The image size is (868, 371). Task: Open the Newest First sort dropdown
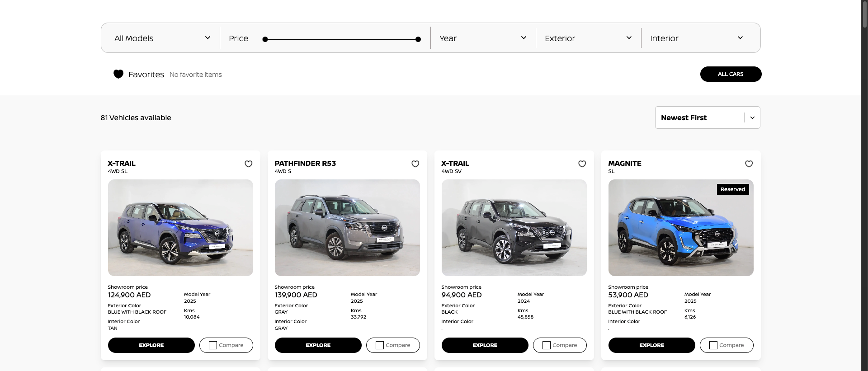pos(708,117)
